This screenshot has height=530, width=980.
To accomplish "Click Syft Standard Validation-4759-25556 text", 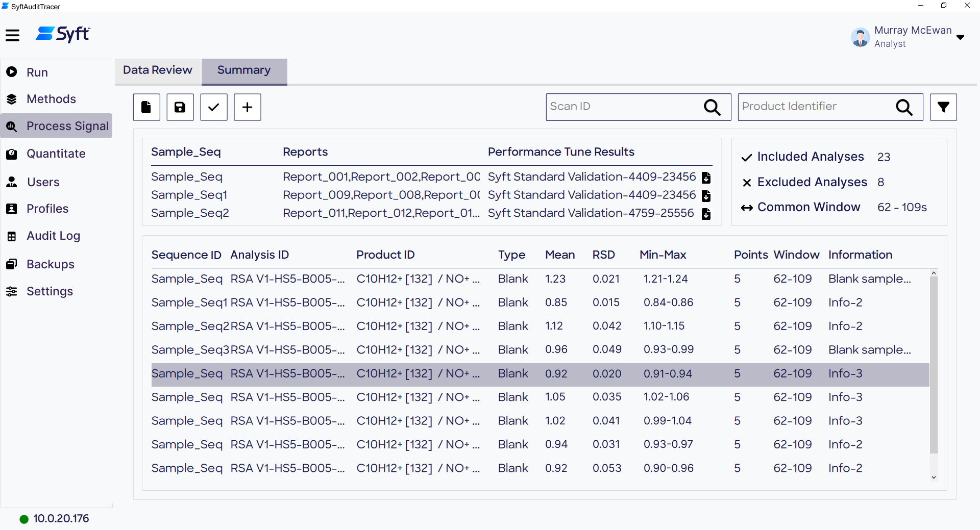I will (591, 213).
